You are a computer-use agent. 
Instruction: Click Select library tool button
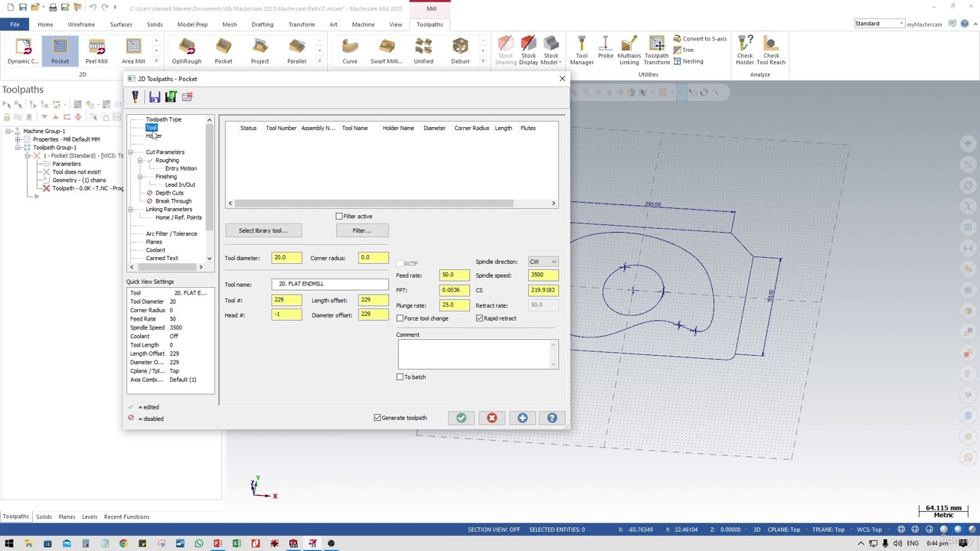point(263,230)
